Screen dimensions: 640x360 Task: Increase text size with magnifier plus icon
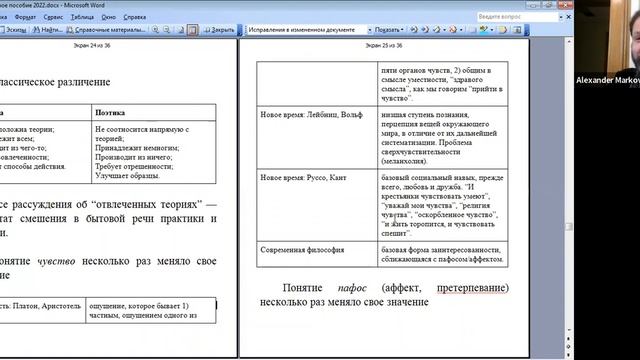click(156, 30)
